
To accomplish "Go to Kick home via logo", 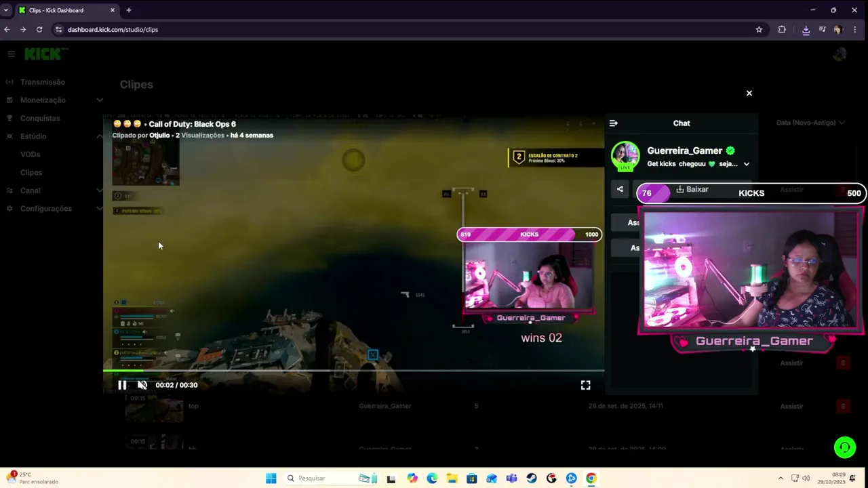I will pyautogui.click(x=46, y=54).
